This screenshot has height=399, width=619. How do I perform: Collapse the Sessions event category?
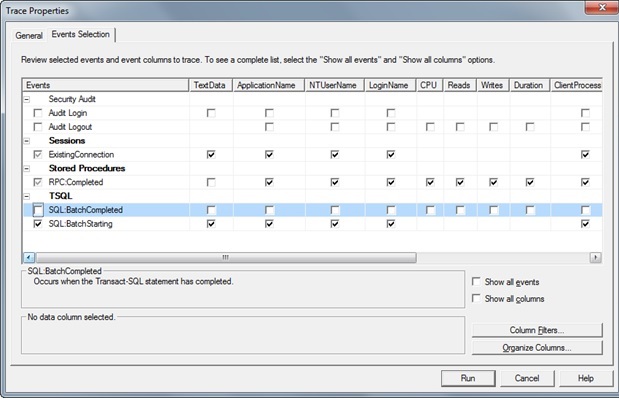[x=27, y=141]
